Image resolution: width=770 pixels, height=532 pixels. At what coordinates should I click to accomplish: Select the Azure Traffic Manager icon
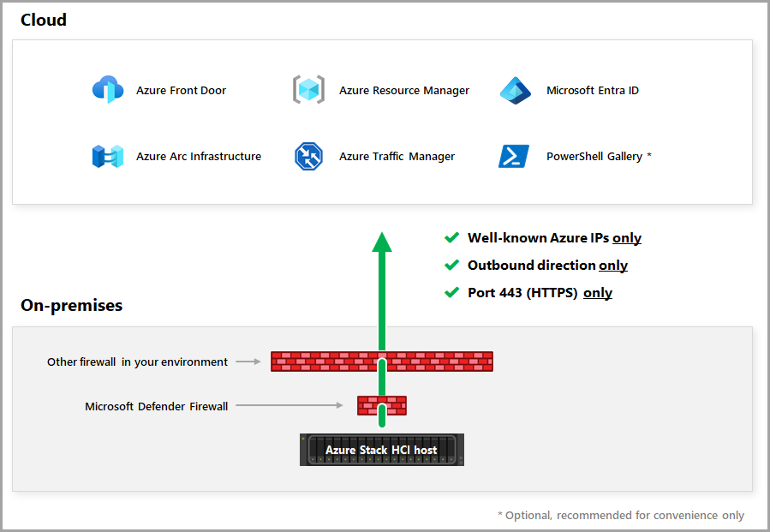pos(308,156)
